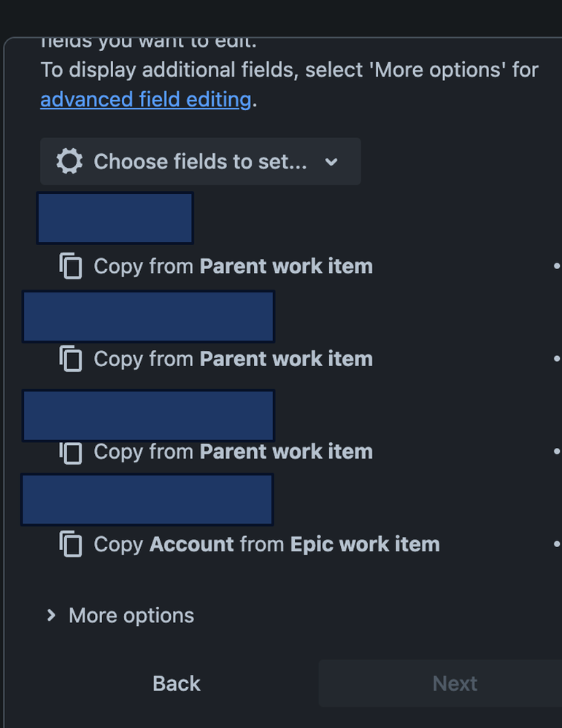Open ellipsis menu on second Parent work item row
The image size is (562, 728).
click(x=557, y=359)
